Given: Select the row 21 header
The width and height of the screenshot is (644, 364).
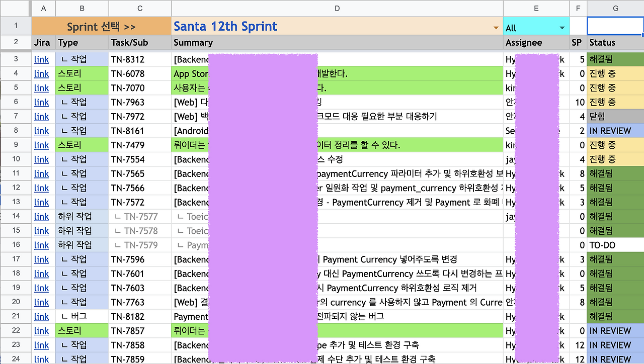Looking at the screenshot, I should [x=16, y=317].
